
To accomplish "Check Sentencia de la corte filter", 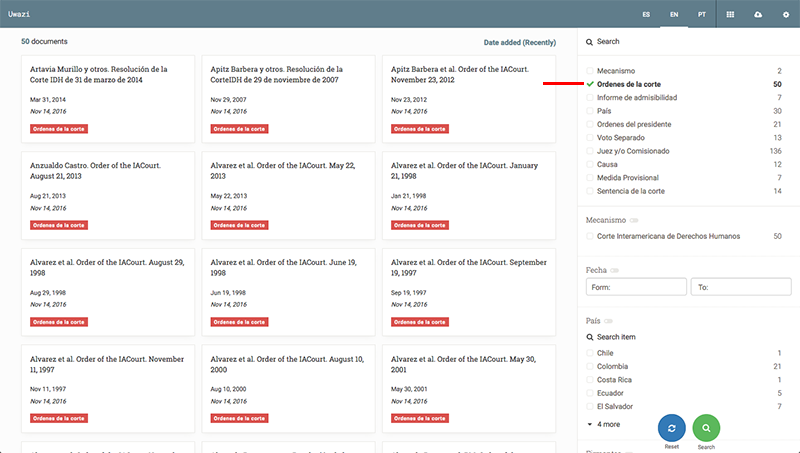I will tap(590, 191).
